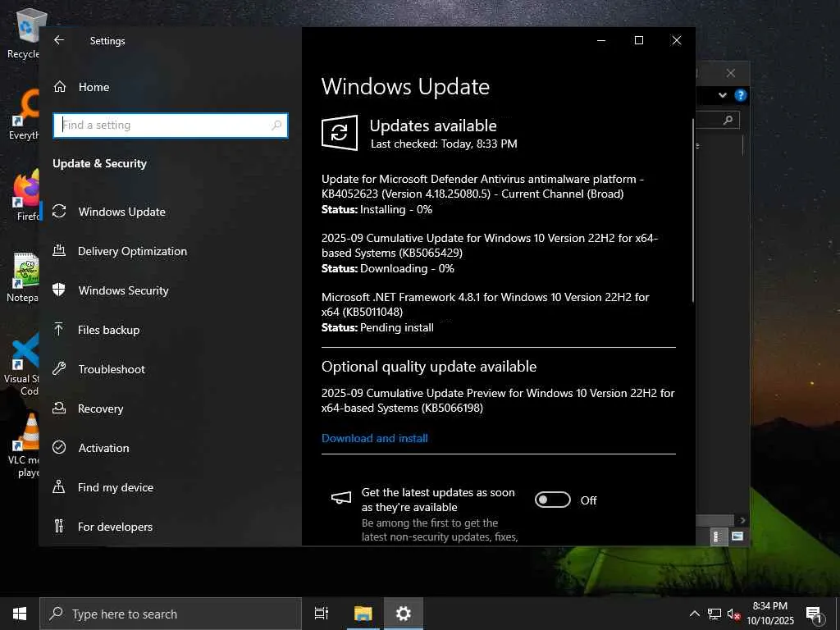
Task: Click Optional quality update available heading
Action: pos(428,367)
